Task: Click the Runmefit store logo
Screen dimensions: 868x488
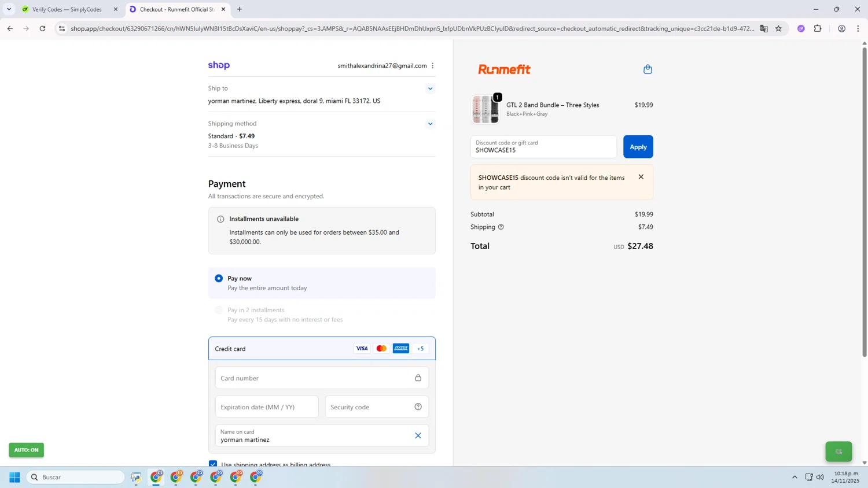Action: pos(504,69)
